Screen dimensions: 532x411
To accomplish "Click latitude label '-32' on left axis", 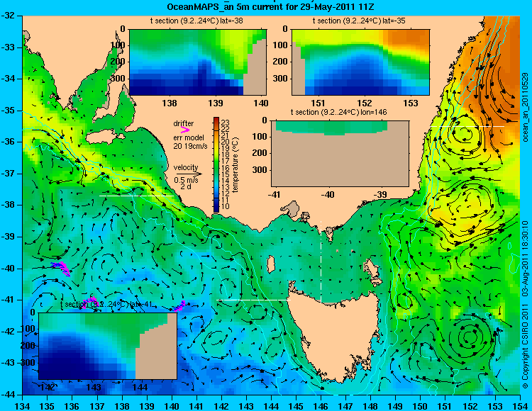I will 9,16.
